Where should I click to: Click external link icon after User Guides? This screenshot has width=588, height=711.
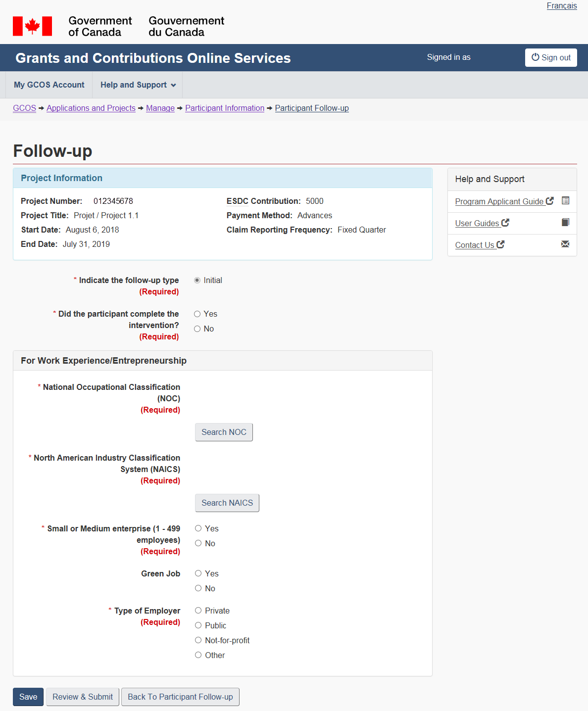505,223
